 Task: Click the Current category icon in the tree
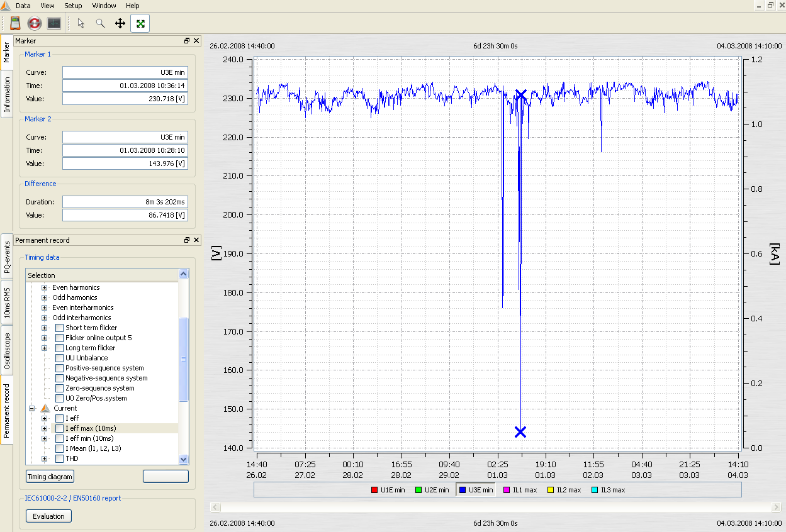click(x=45, y=408)
